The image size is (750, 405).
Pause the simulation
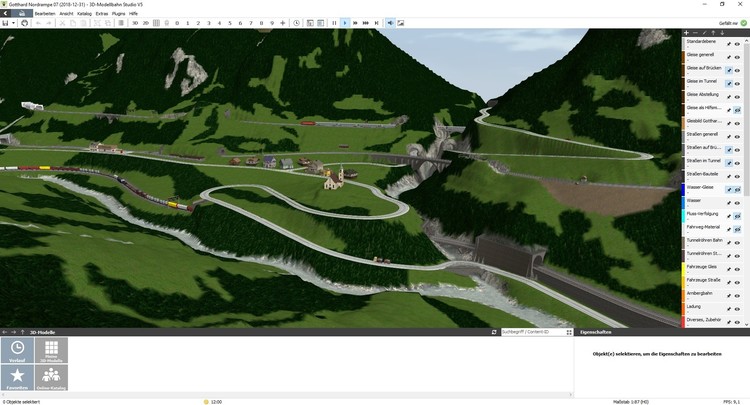pyautogui.click(x=334, y=23)
